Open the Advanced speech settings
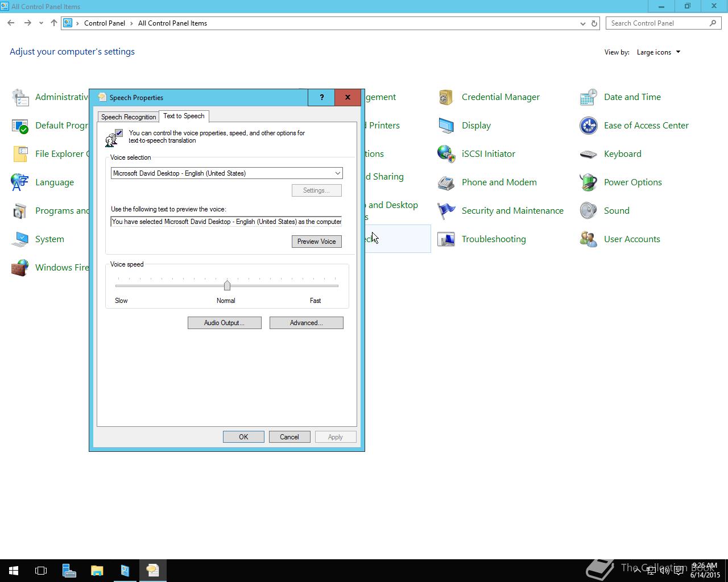This screenshot has width=728, height=582. click(307, 323)
